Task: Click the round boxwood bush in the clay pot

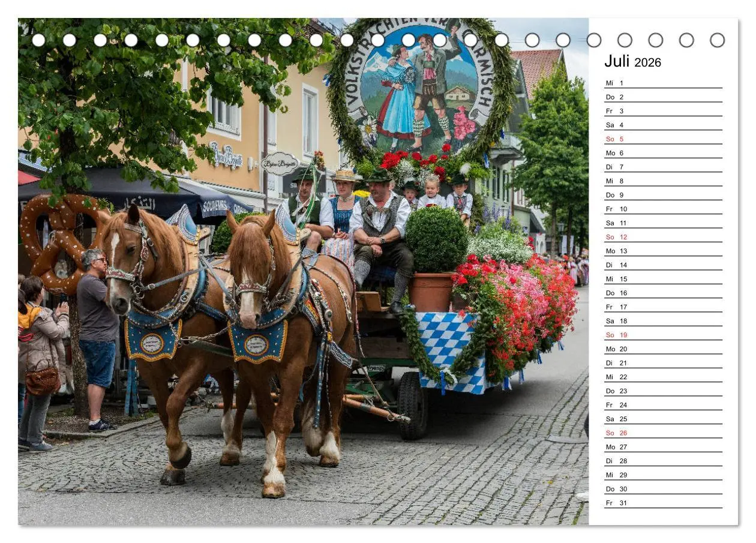Action: (x=437, y=240)
